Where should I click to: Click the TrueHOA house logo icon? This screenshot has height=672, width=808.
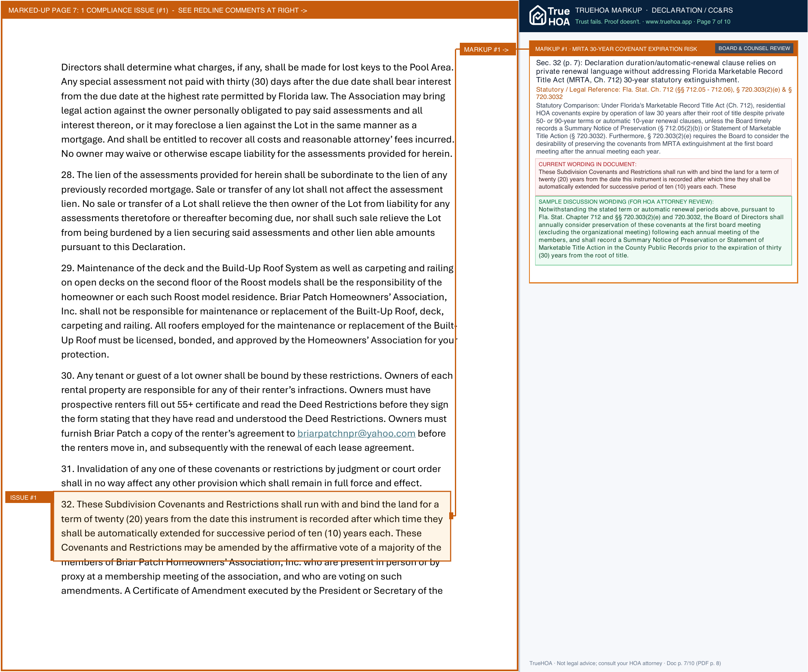tap(538, 16)
